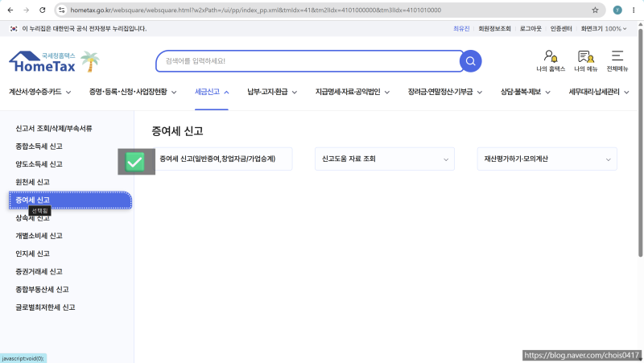Viewport: 644px width, 363px height.
Task: Open 나의 메뉴 icon
Action: point(586,61)
